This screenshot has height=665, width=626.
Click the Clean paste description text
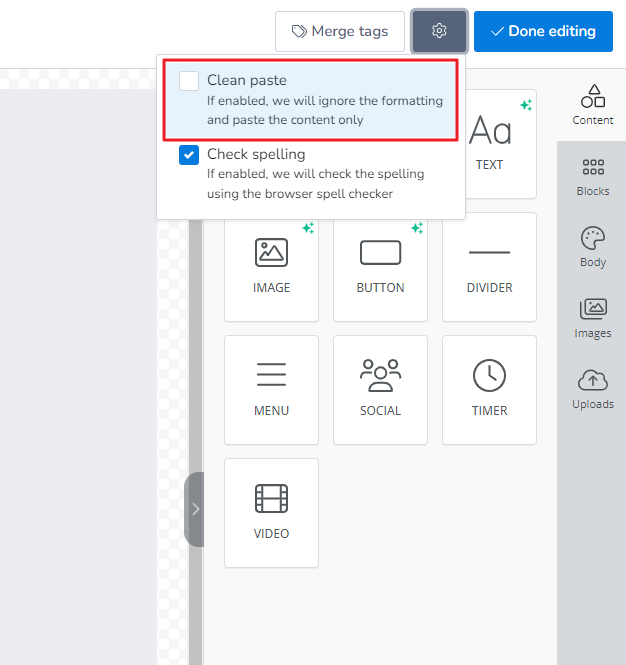(324, 110)
